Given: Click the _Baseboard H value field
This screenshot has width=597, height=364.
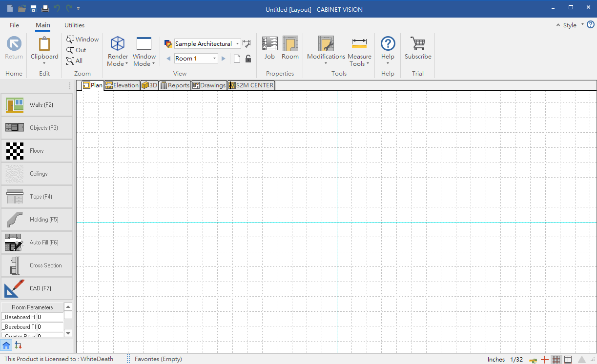Looking at the screenshot, I should click(x=50, y=317).
